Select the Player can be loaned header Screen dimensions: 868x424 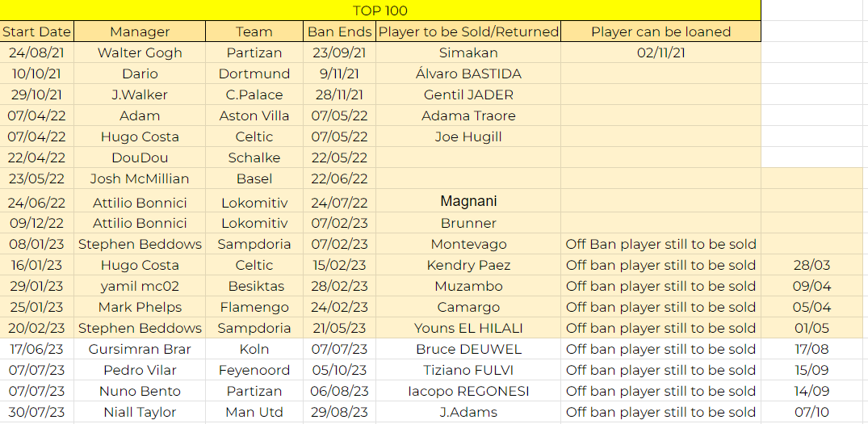click(660, 31)
